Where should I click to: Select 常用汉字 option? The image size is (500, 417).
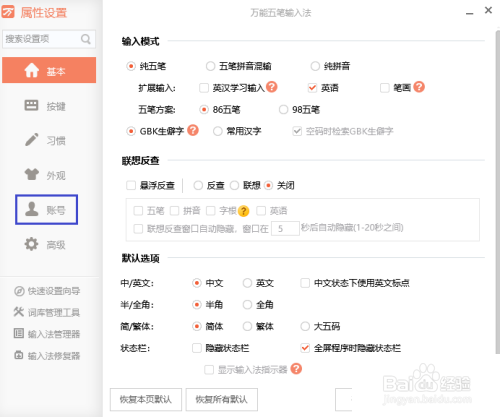[218, 131]
